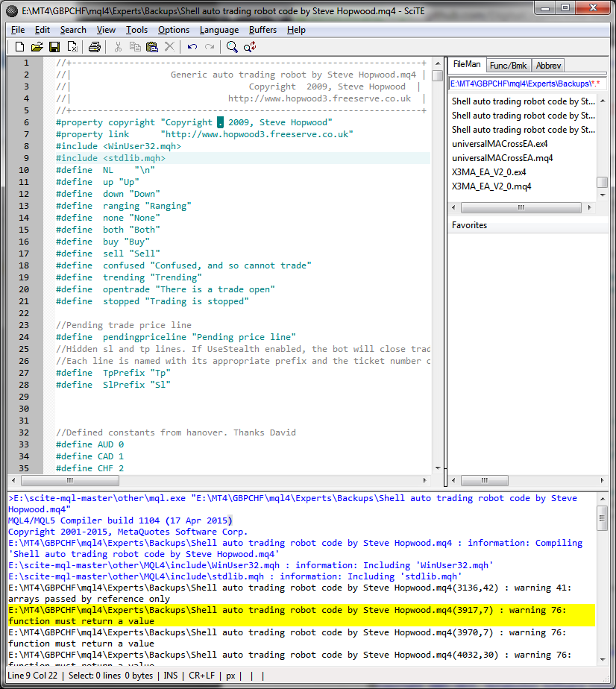The width and height of the screenshot is (616, 689).
Task: Switch to the Func/Bmk tab
Action: tap(509, 66)
